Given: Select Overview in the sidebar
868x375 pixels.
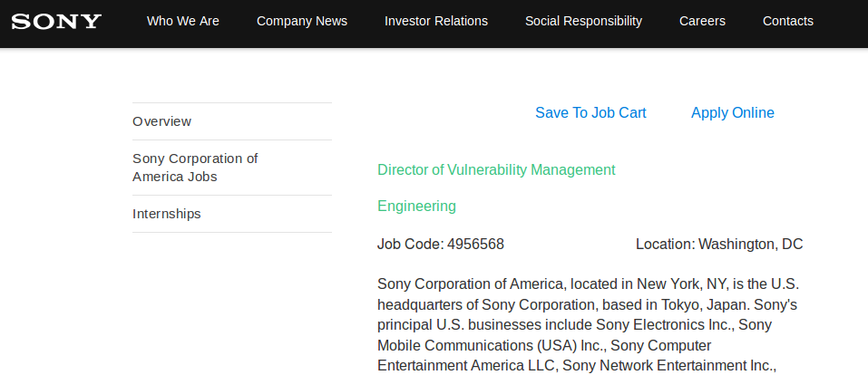Looking at the screenshot, I should [162, 121].
